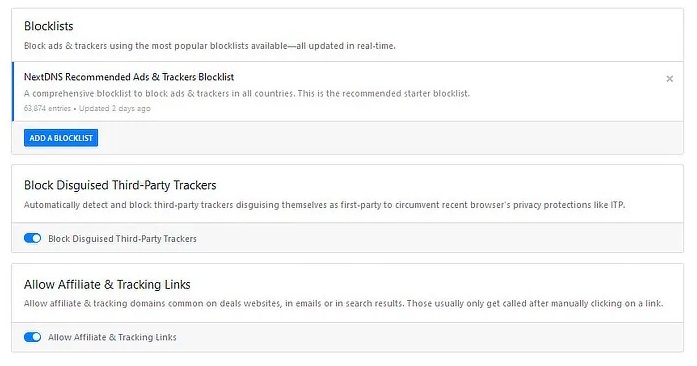Viewport: 697px width, 366px height.
Task: Disable the Block Disguised Third-Party Trackers switch
Action: point(32,238)
